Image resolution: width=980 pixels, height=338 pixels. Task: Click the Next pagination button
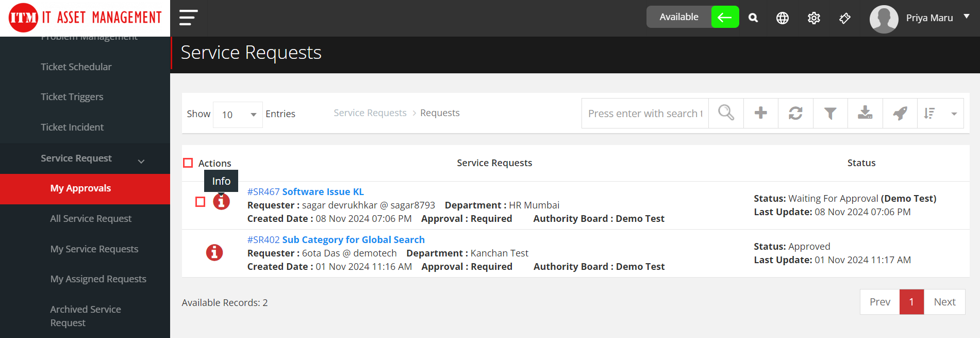tap(944, 302)
